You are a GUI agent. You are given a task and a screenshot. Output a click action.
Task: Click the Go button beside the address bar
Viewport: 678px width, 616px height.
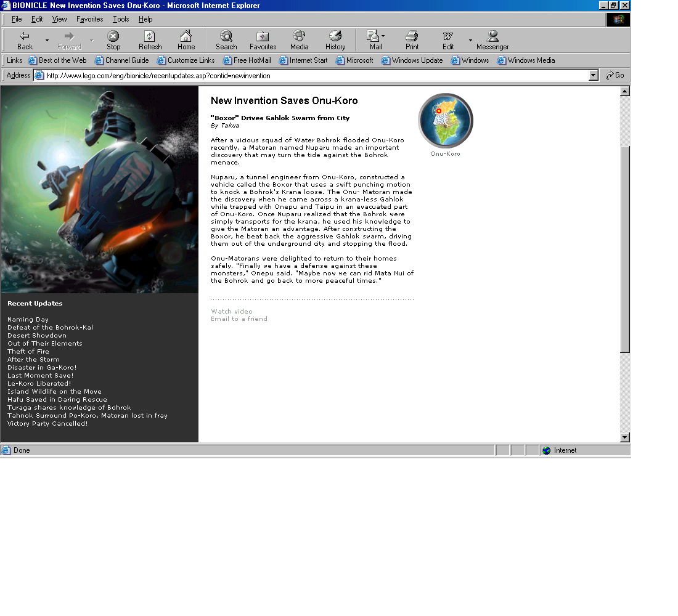pos(615,75)
